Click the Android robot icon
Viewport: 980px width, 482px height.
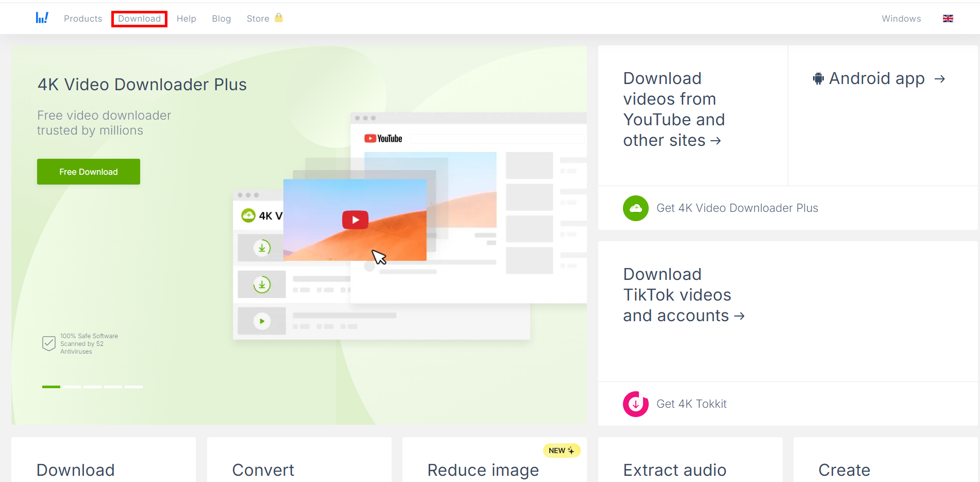[x=818, y=79]
